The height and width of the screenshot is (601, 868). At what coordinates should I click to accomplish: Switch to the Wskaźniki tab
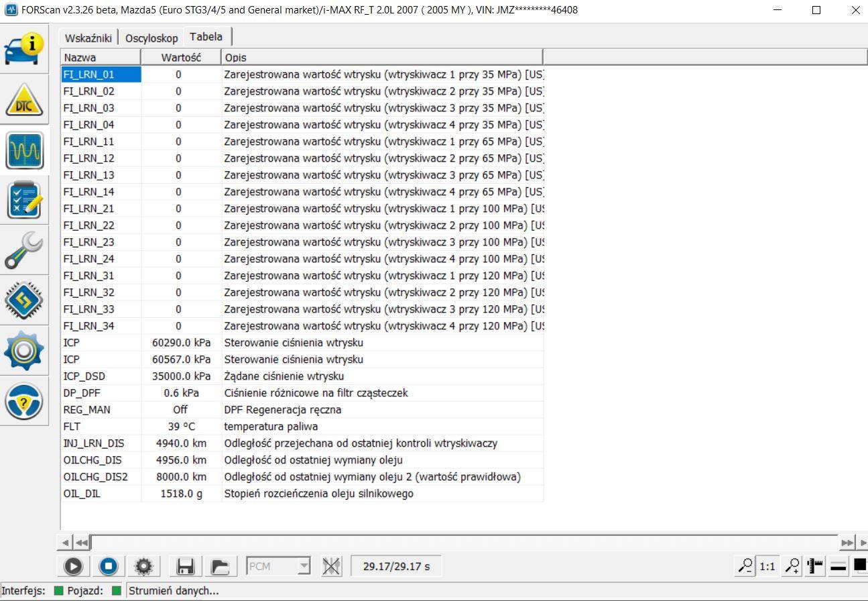point(88,38)
